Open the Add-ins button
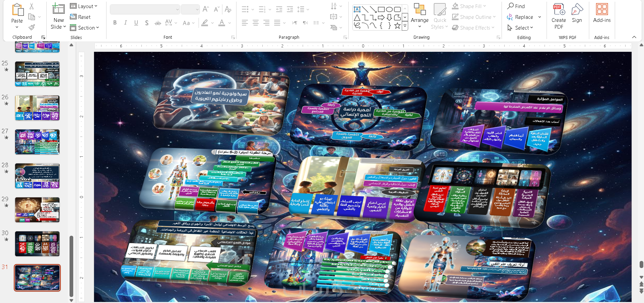644x303 pixels. coord(602,13)
